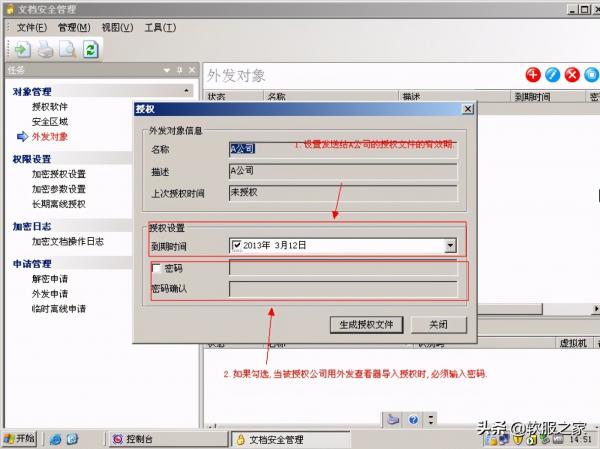Click the 虚拟机 column header
Image resolution: width=600 pixels, height=449 pixels.
573,343
